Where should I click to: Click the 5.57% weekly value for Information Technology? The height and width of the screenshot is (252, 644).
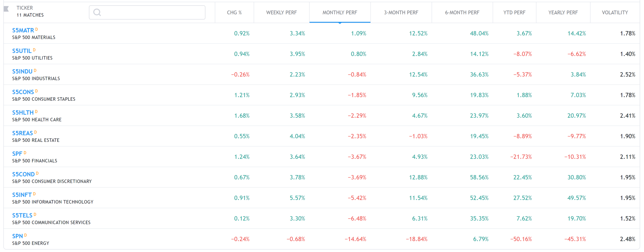[297, 198]
